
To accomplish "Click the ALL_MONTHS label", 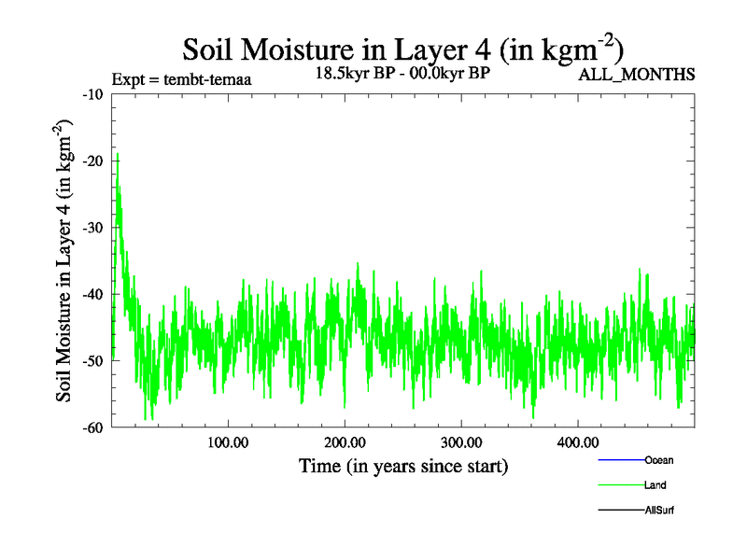I will click(x=637, y=75).
